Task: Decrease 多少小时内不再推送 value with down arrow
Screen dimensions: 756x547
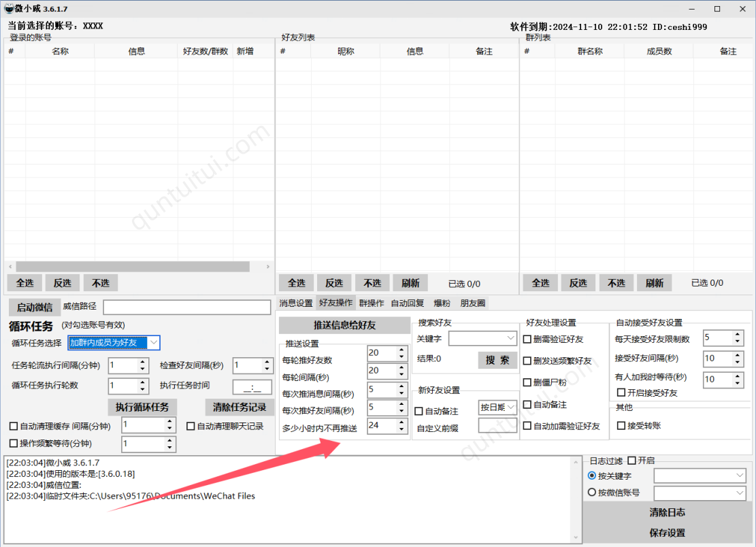Action: (x=401, y=430)
